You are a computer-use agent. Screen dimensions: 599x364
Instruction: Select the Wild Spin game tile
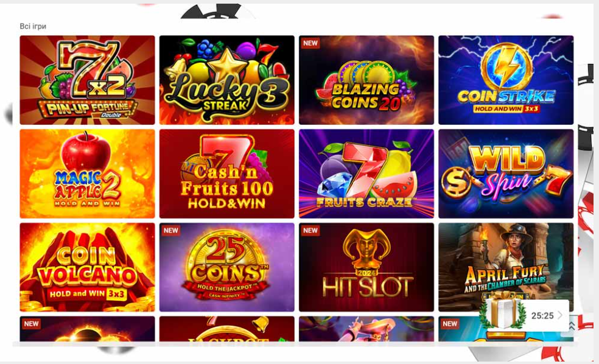pos(506,174)
